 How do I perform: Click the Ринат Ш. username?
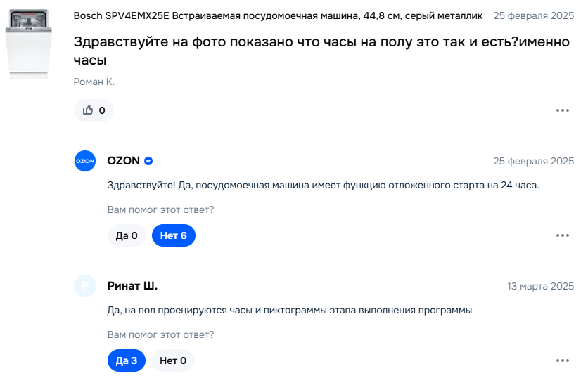[132, 286]
